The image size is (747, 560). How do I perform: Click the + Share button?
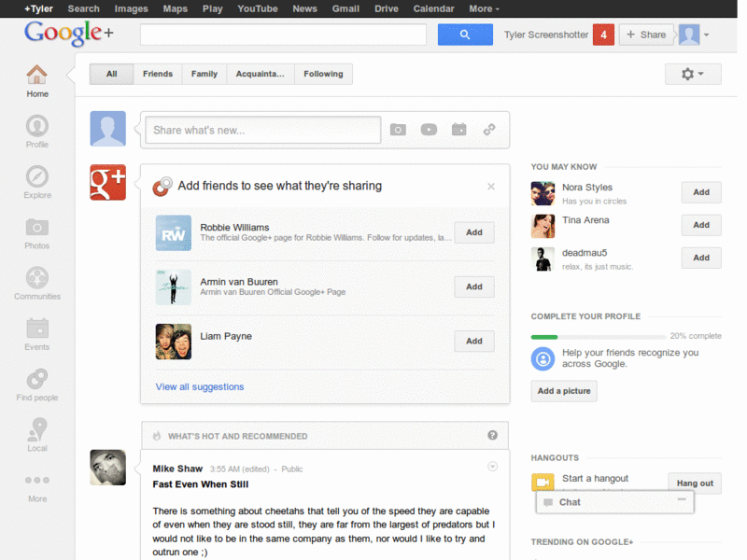coord(646,35)
